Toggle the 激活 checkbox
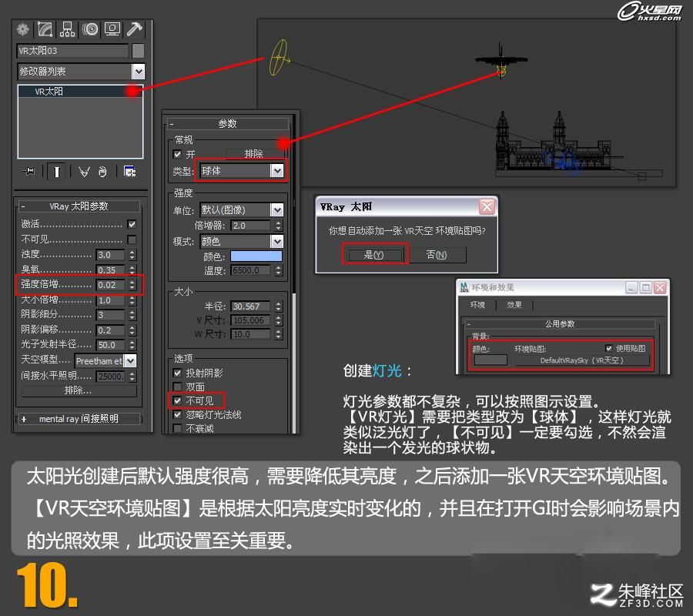Screen dimensions: 693x616 click(x=132, y=225)
